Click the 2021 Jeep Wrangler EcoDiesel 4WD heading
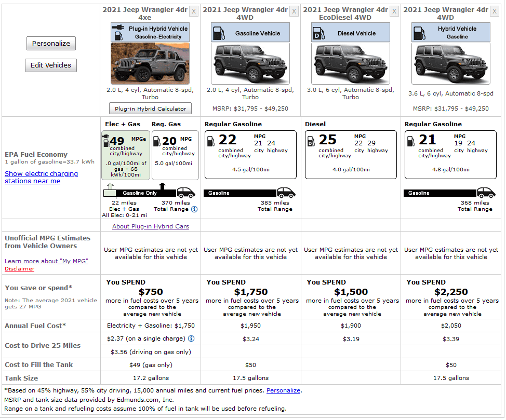The image size is (506, 420). [x=345, y=13]
